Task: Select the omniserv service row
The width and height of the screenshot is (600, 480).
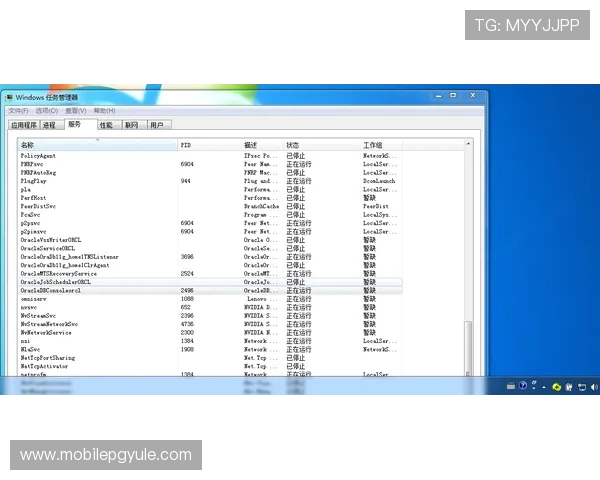Action: 210,299
